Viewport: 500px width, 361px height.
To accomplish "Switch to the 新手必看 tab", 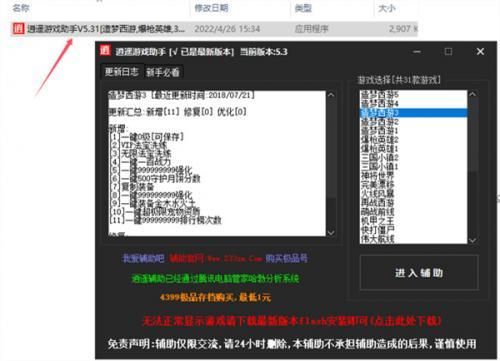I will (163, 72).
